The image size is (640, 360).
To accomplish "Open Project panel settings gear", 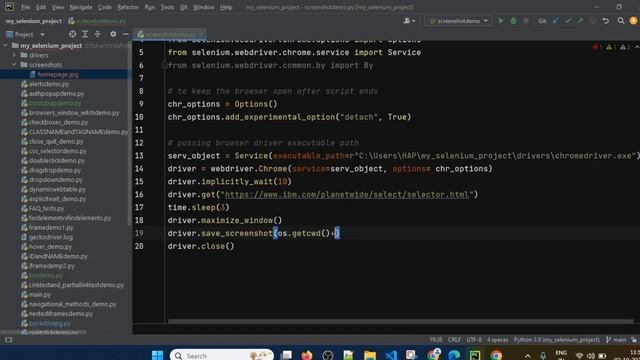I will 113,34.
